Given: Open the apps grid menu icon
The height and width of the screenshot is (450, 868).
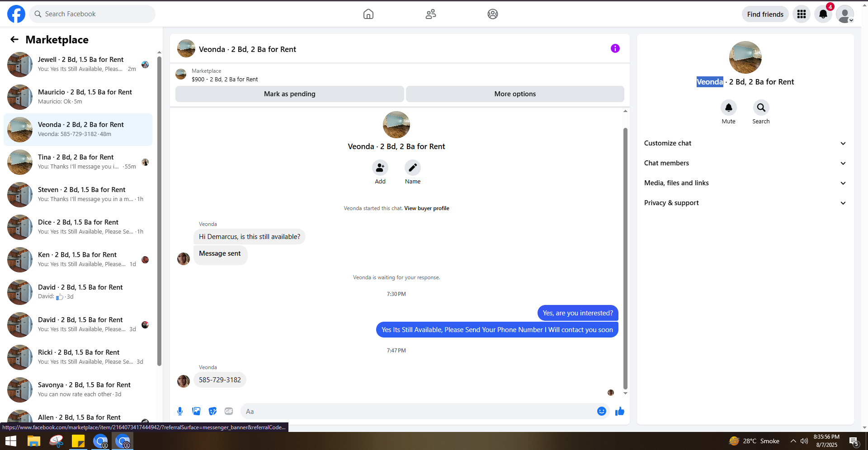Looking at the screenshot, I should click(x=802, y=14).
